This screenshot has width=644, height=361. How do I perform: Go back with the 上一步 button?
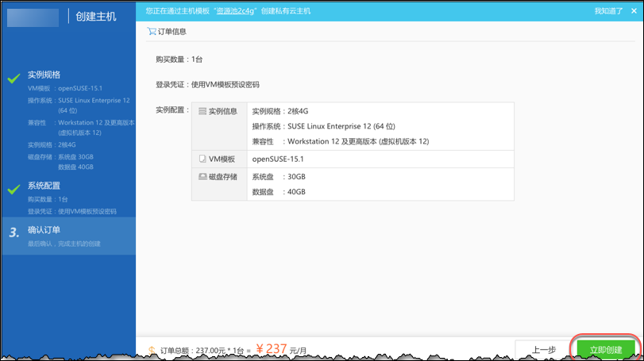click(x=543, y=350)
